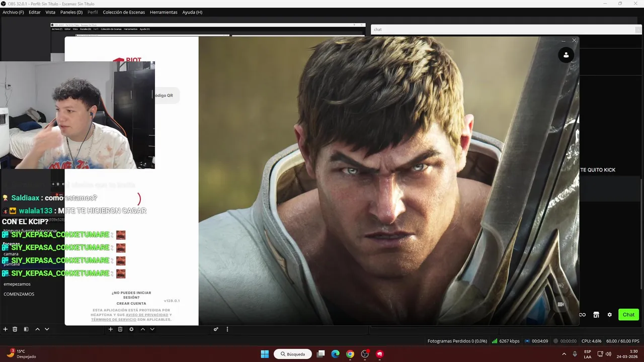Open the weather widget 15°C Despejado

[x=21, y=354]
